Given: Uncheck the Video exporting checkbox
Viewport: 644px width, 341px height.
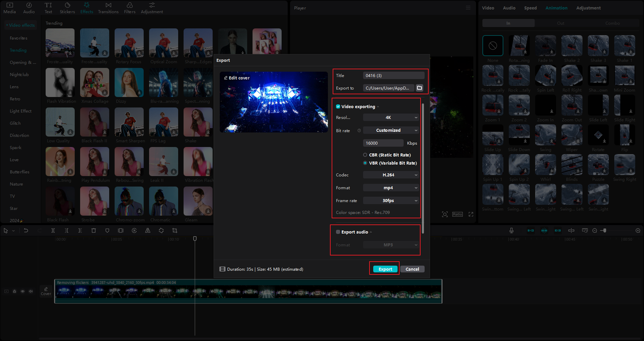Looking at the screenshot, I should [338, 107].
